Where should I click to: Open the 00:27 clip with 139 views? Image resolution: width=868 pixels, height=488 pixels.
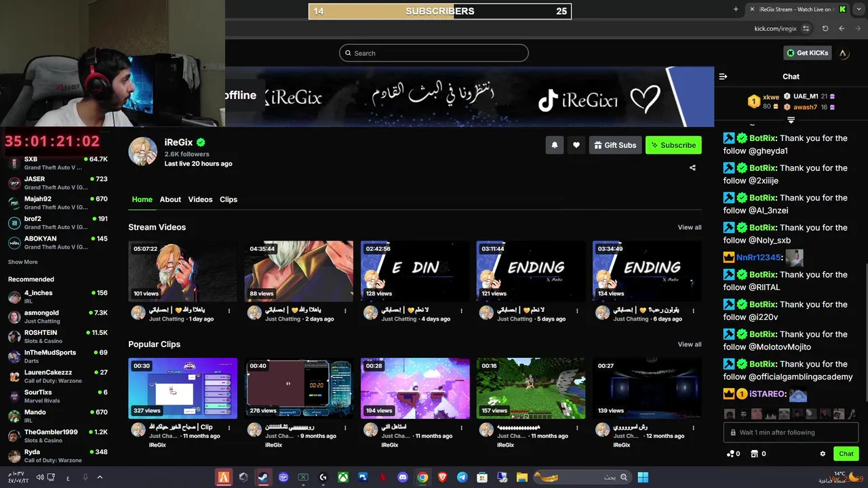647,388
